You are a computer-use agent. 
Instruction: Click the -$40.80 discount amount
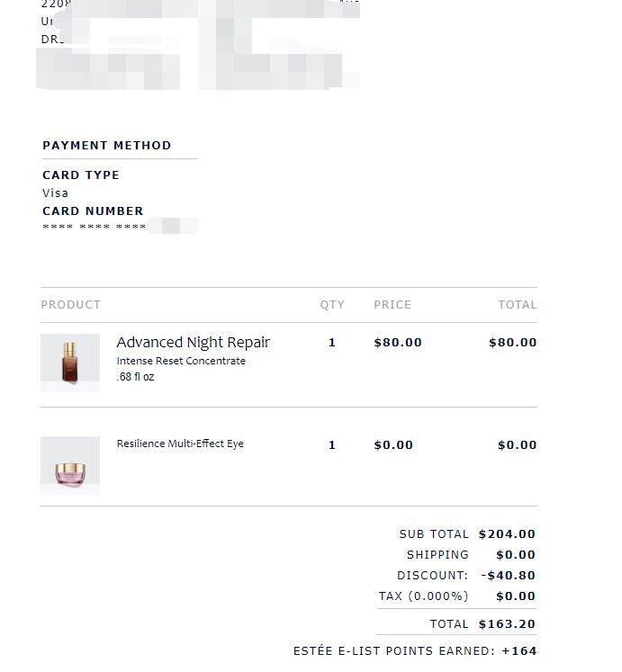tap(509, 575)
